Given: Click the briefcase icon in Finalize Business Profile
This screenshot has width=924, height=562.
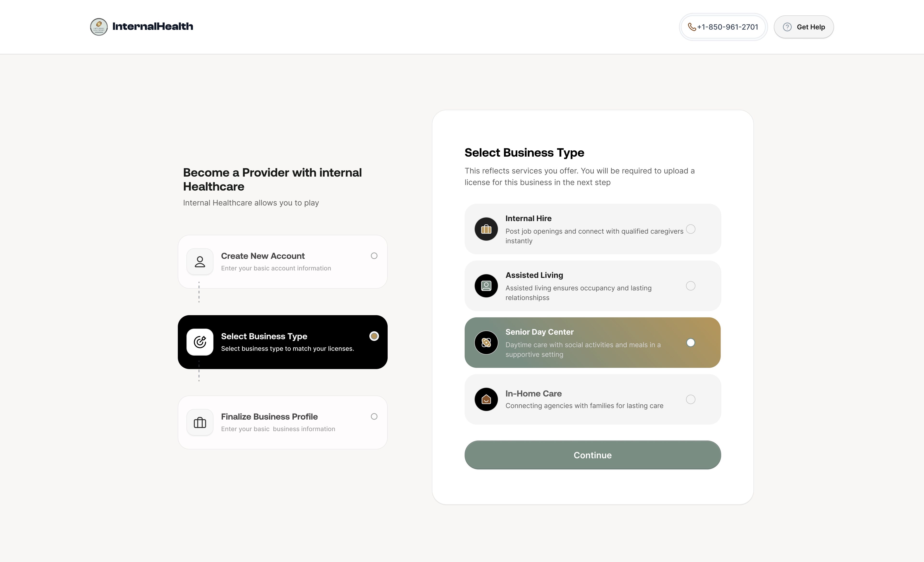Looking at the screenshot, I should tap(200, 422).
